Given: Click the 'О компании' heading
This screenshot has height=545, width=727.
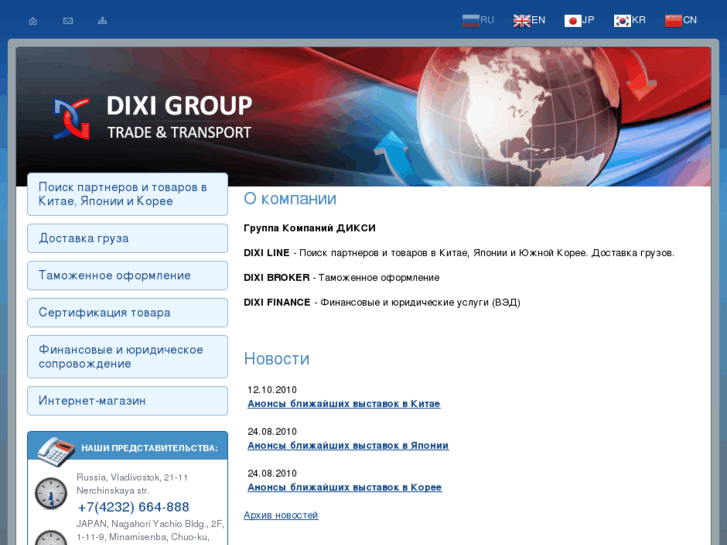Looking at the screenshot, I should click(x=290, y=199).
